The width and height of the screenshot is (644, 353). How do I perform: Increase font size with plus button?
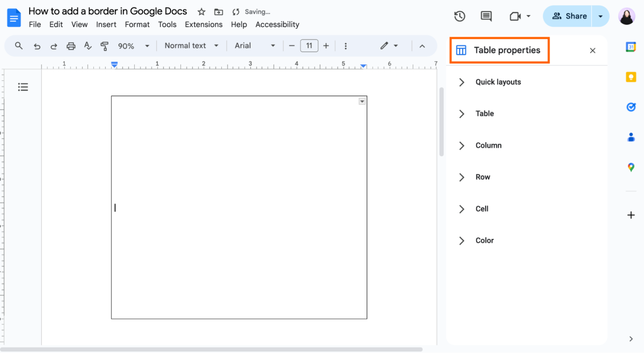[x=326, y=46]
